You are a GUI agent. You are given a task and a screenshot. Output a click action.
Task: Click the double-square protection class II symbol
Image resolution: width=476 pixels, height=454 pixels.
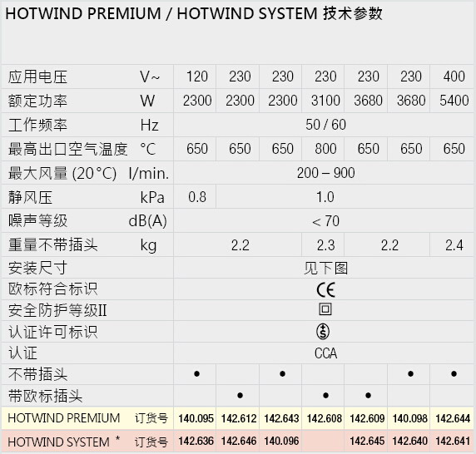(x=325, y=309)
